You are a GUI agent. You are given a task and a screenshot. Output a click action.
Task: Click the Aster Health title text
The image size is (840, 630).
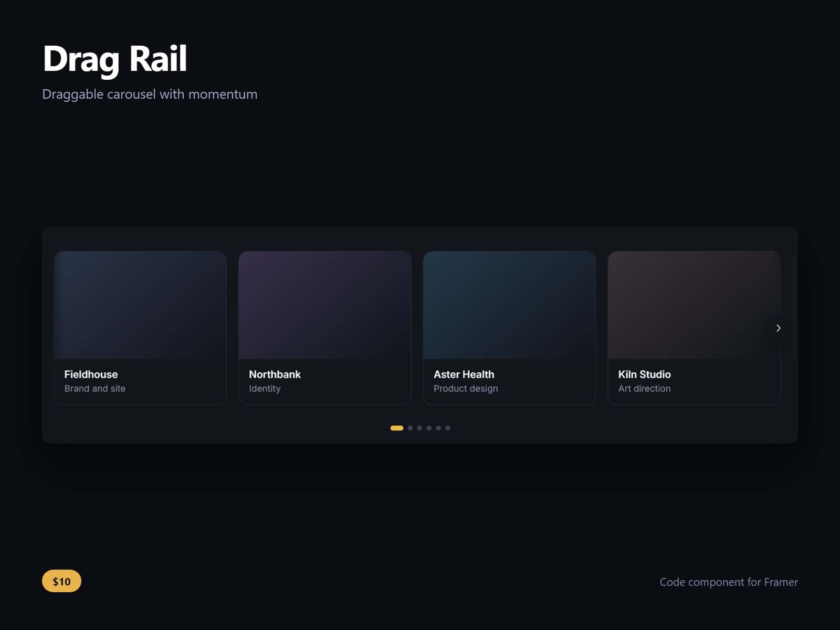coord(464,374)
